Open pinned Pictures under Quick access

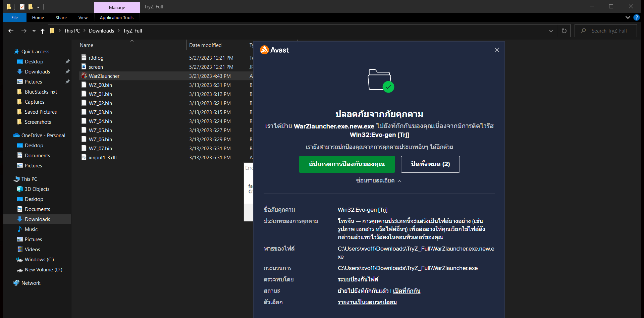click(x=33, y=82)
